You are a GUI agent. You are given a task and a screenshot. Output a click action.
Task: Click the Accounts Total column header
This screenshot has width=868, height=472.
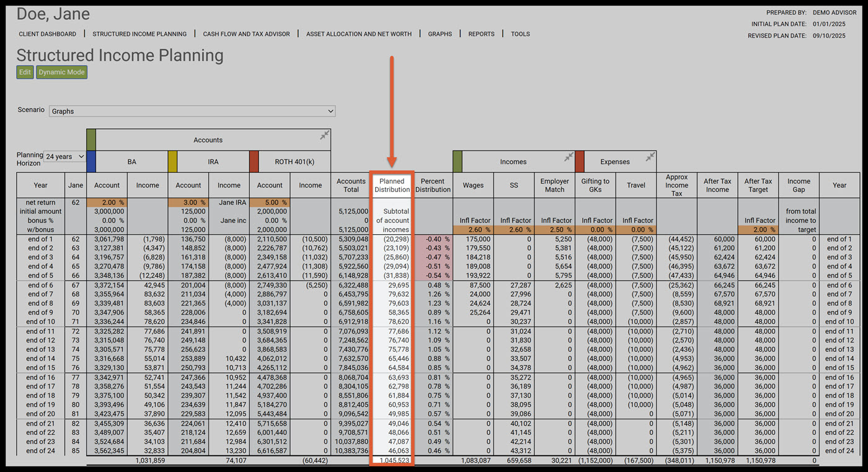pos(351,185)
